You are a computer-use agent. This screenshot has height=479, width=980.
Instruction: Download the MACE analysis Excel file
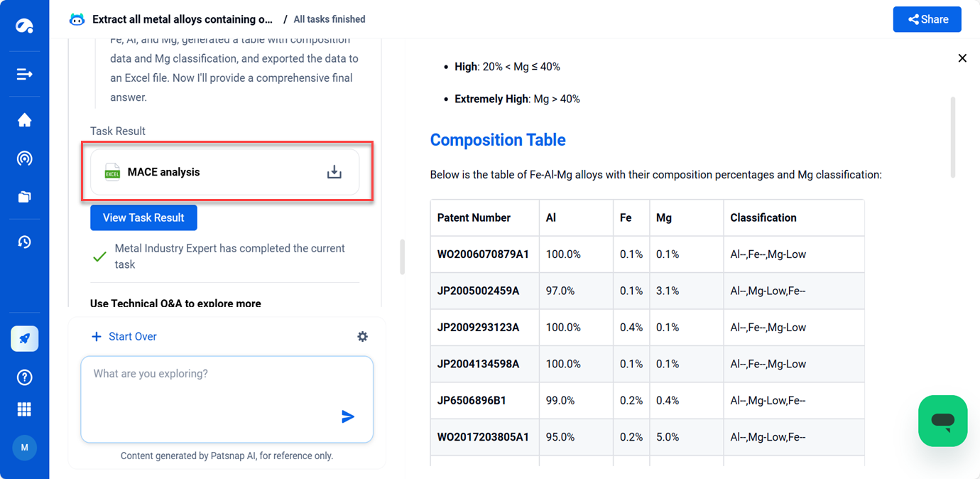pyautogui.click(x=334, y=172)
